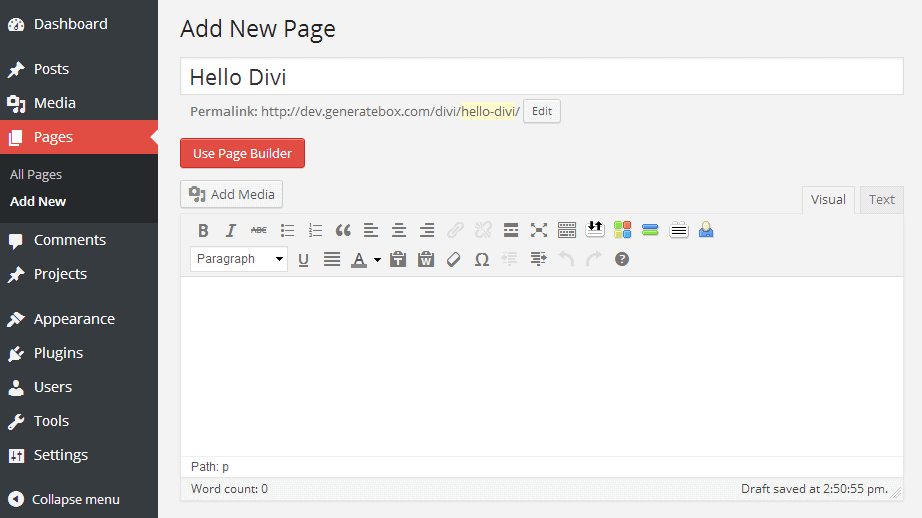This screenshot has width=922, height=518.
Task: Click the shortcode icon with up-down arrows
Action: (x=595, y=229)
